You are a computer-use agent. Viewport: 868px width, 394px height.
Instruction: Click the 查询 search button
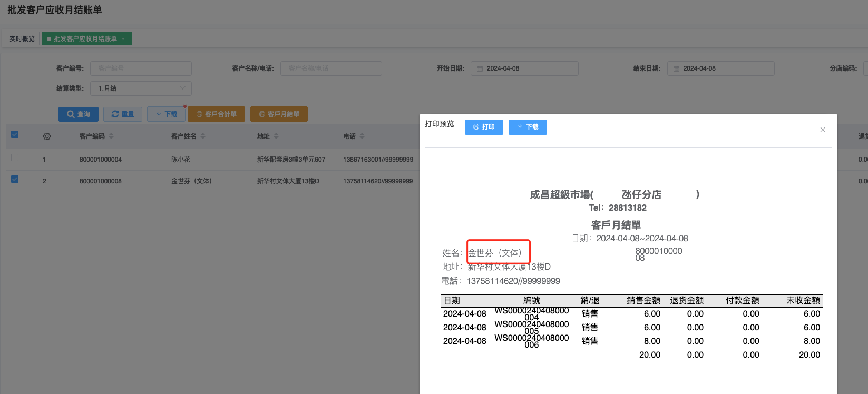[78, 114]
